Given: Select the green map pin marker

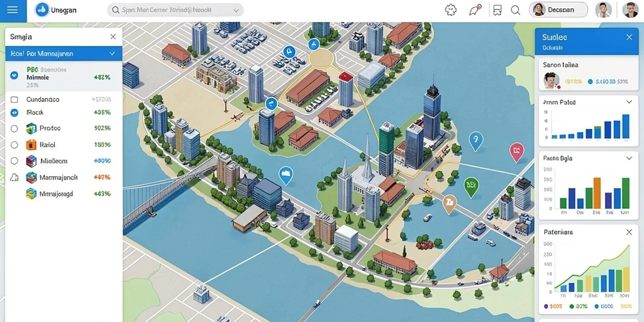Looking at the screenshot, I should (471, 187).
